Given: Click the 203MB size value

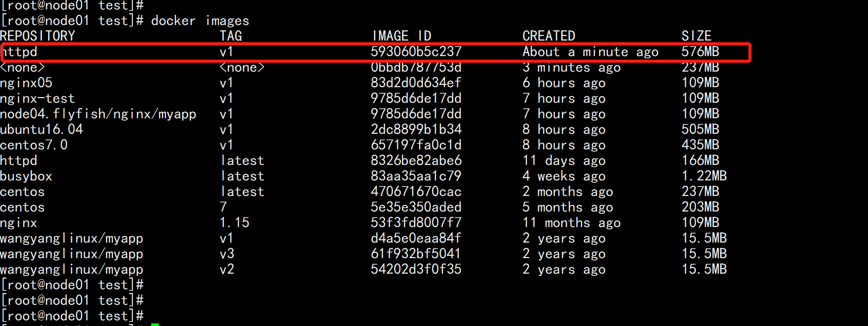Looking at the screenshot, I should (700, 207).
